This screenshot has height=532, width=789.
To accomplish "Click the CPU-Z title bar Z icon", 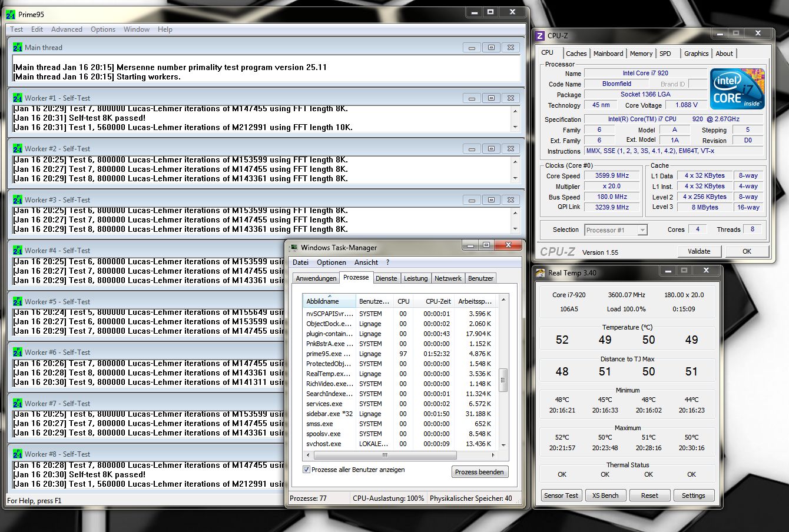I will tap(540, 35).
